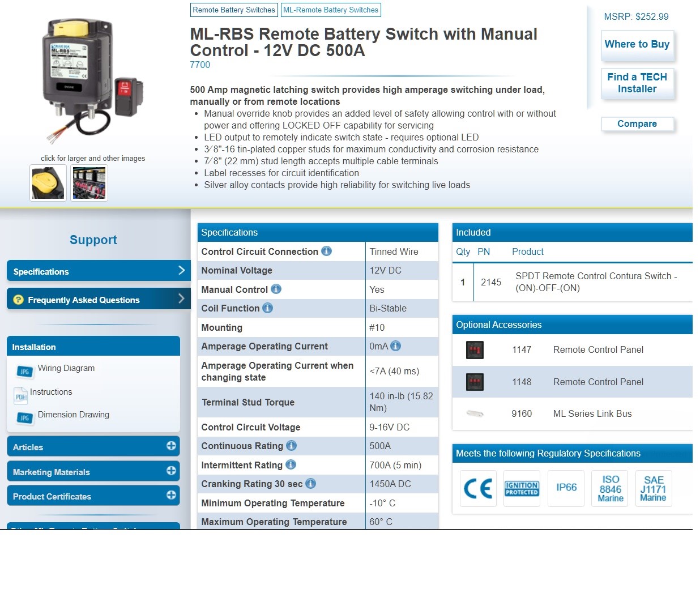Viewport: 700px width, 593px height.
Task: Click info icon next to Control Circuit Connection
Action: pyautogui.click(x=326, y=251)
